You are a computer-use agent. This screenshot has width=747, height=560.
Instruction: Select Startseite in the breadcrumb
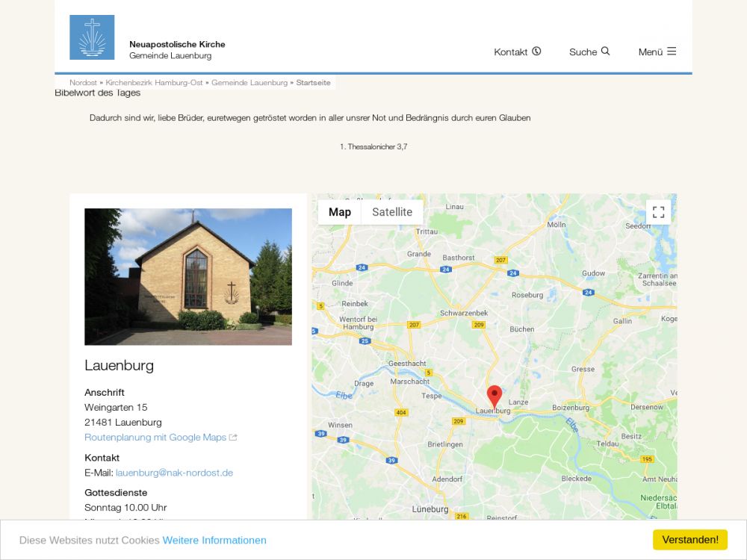tap(313, 83)
